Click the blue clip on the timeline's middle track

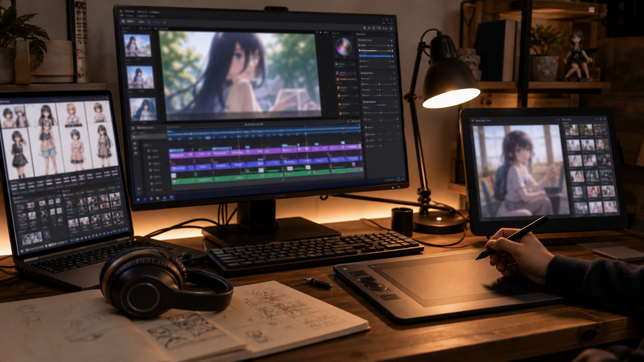click(182, 168)
